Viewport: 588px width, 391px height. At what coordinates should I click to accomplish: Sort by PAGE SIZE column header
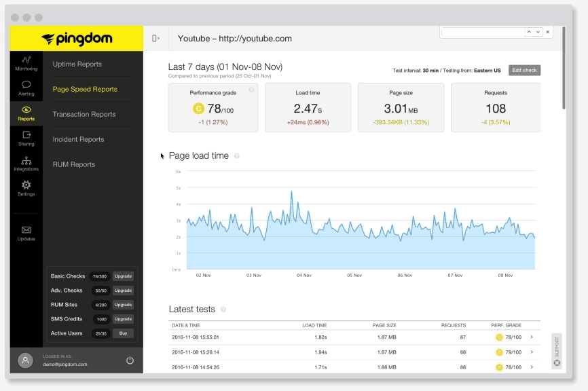pos(384,325)
